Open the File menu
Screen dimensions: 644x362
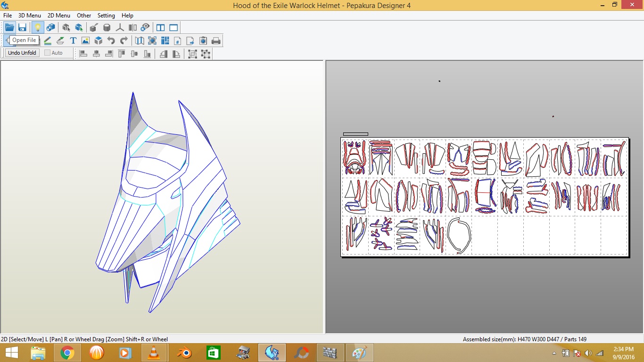click(8, 16)
